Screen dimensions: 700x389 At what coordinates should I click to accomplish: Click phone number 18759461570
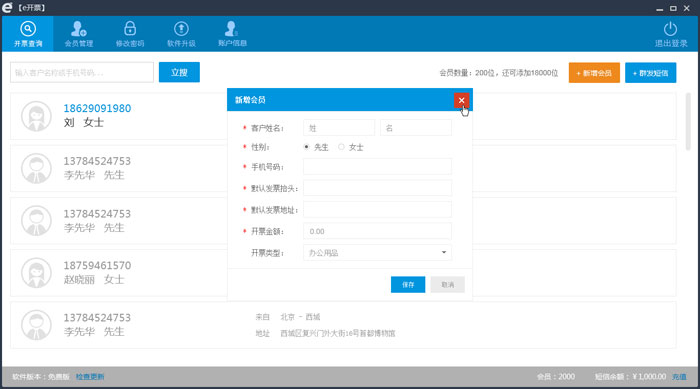(x=97, y=265)
